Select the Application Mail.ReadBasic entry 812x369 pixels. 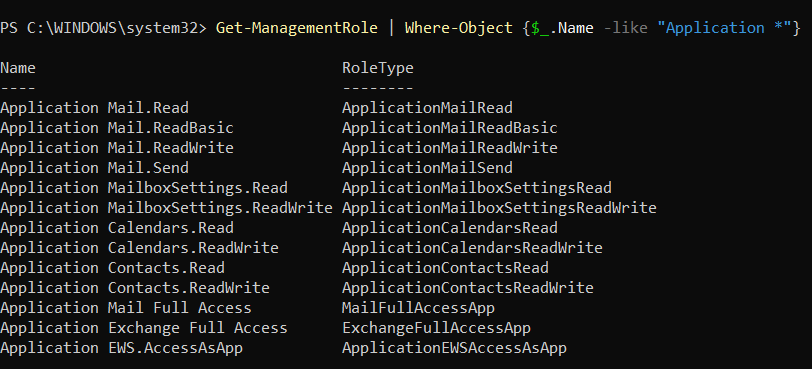pyautogui.click(x=117, y=128)
